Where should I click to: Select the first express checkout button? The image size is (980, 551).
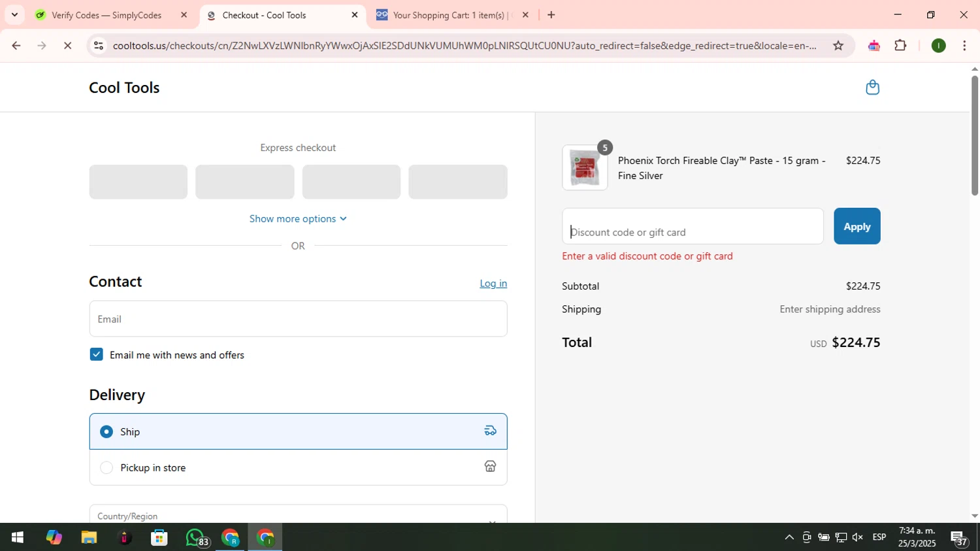(x=138, y=182)
